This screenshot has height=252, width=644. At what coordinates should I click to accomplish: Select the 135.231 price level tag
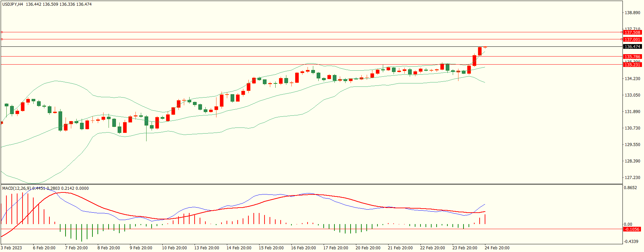click(x=632, y=65)
